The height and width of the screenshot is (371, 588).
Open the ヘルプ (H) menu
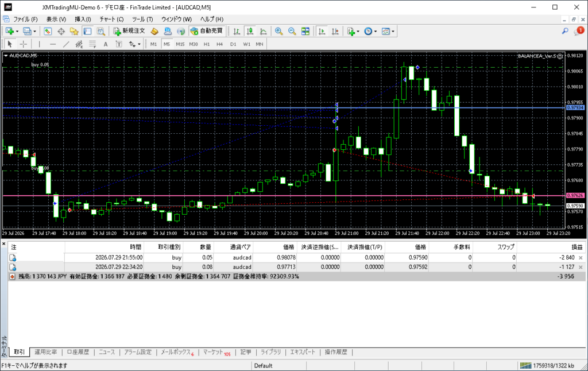(211, 19)
